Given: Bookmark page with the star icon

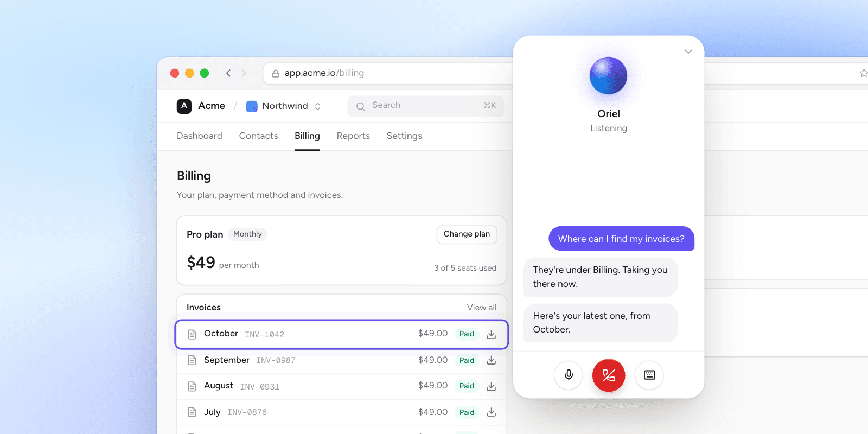Looking at the screenshot, I should pyautogui.click(x=863, y=73).
